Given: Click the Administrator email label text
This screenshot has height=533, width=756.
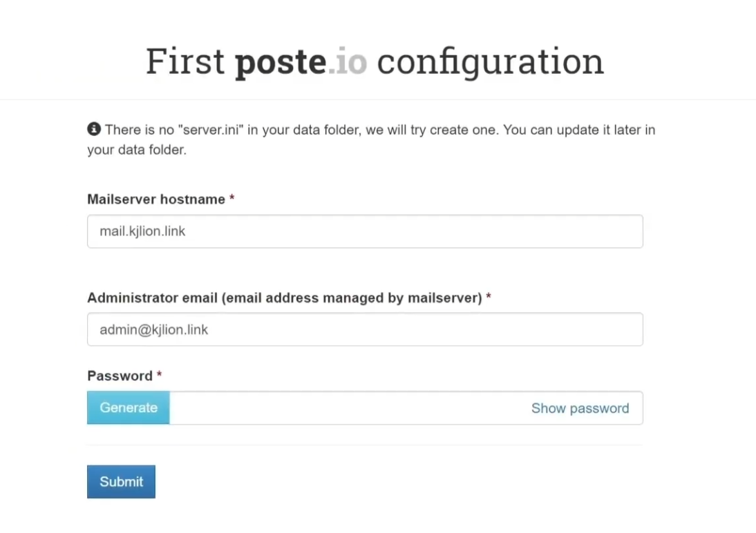Looking at the screenshot, I should tap(284, 298).
